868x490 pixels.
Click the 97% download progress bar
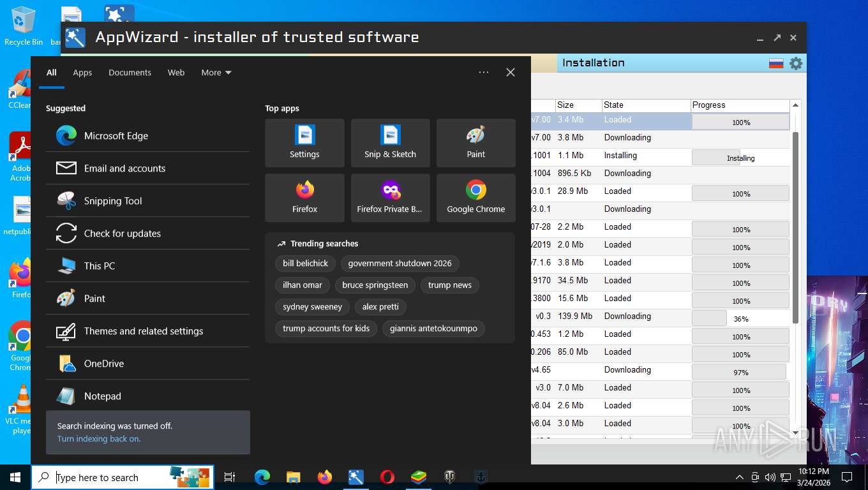tap(740, 372)
